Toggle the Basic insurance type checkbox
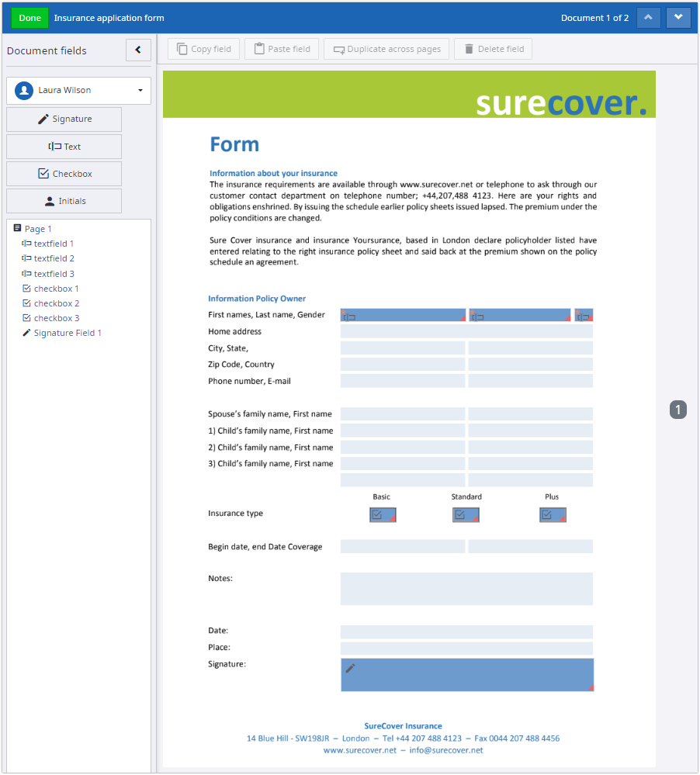 tap(382, 514)
